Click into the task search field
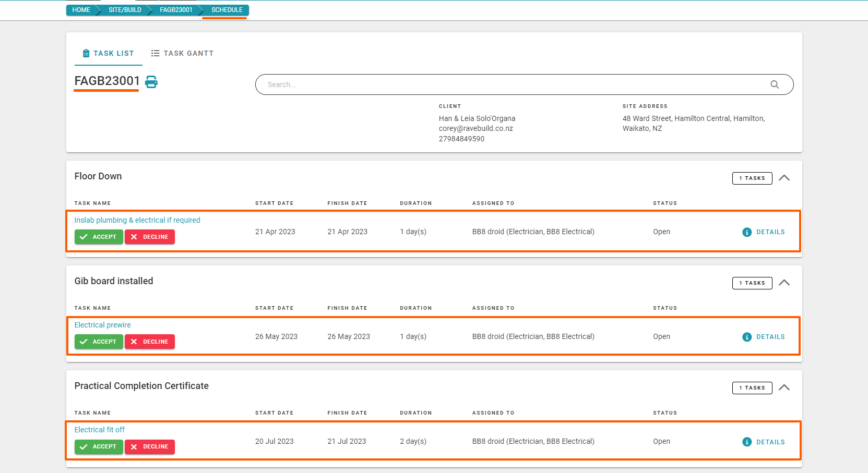Screen dimensions: 868x473 click(x=512, y=84)
